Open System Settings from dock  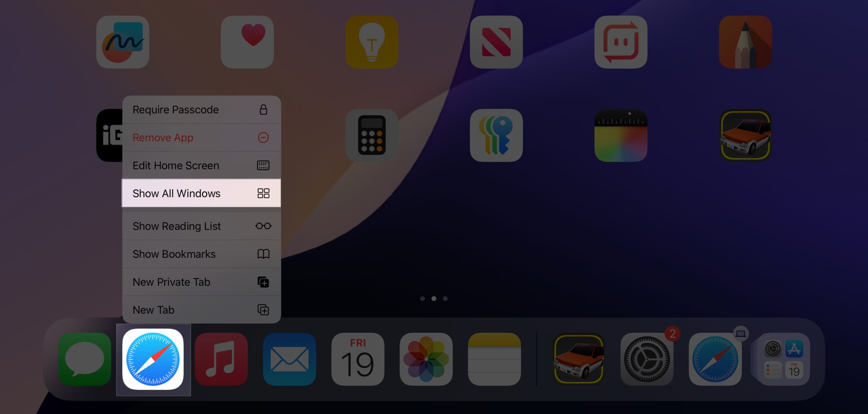647,359
